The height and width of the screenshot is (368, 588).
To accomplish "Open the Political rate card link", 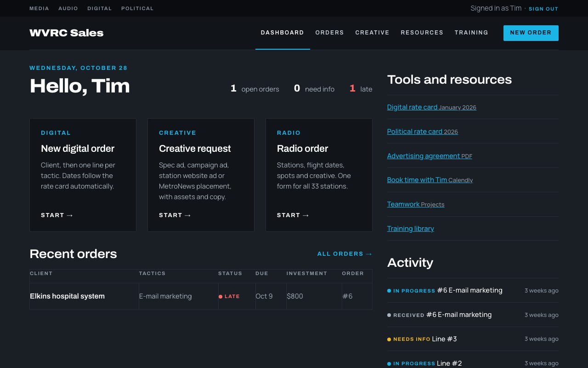I will click(x=423, y=132).
